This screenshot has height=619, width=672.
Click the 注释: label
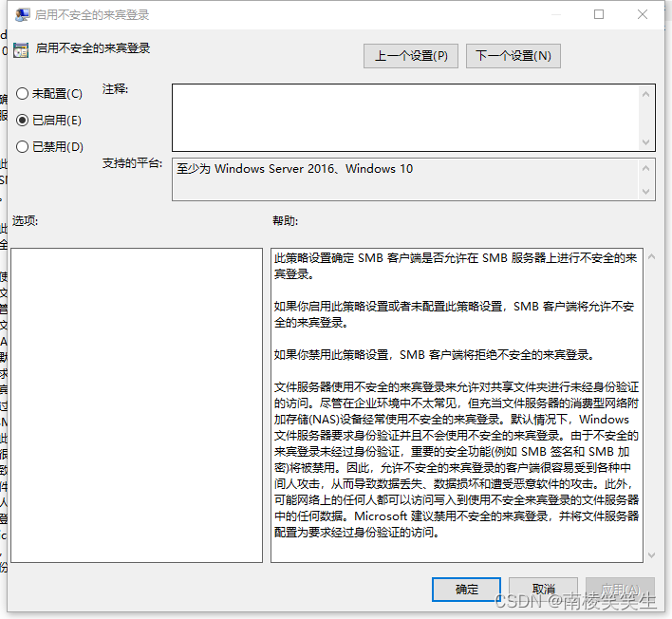[115, 89]
